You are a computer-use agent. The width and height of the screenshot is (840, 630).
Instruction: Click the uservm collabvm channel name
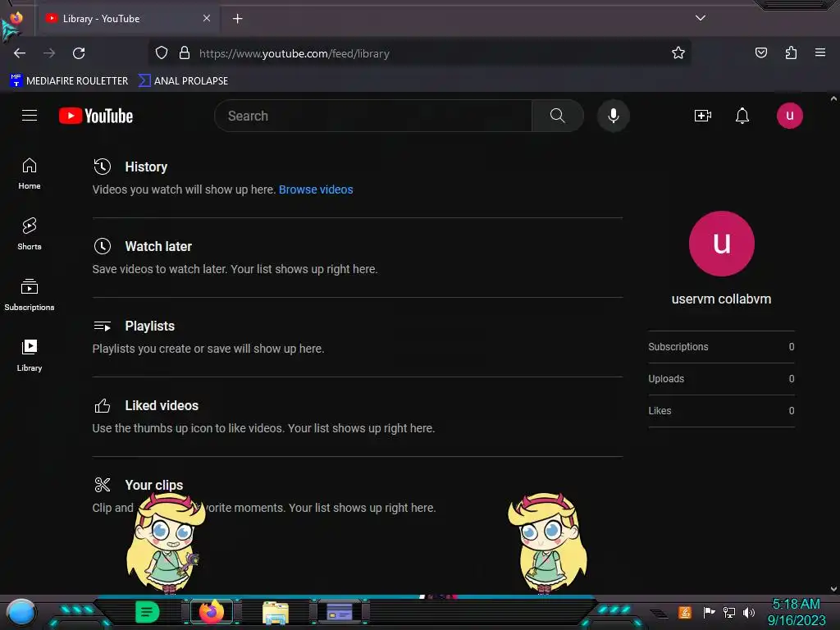pyautogui.click(x=722, y=299)
